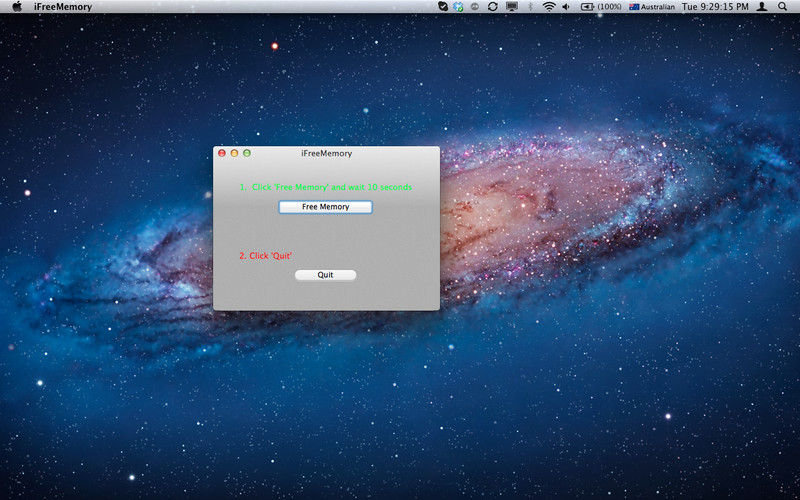Open the black shield checkmark menu icon
The width and height of the screenshot is (800, 500).
tap(443, 7)
